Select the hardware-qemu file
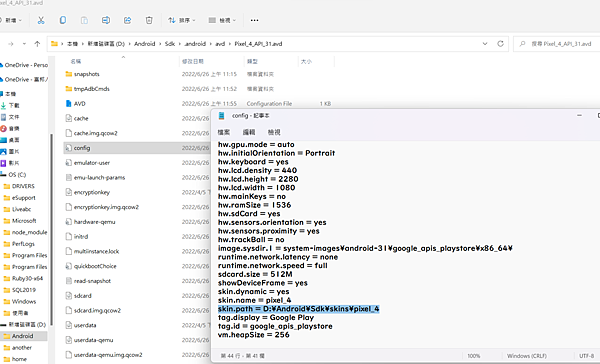Viewport: 600px width, 364px height. tap(95, 222)
